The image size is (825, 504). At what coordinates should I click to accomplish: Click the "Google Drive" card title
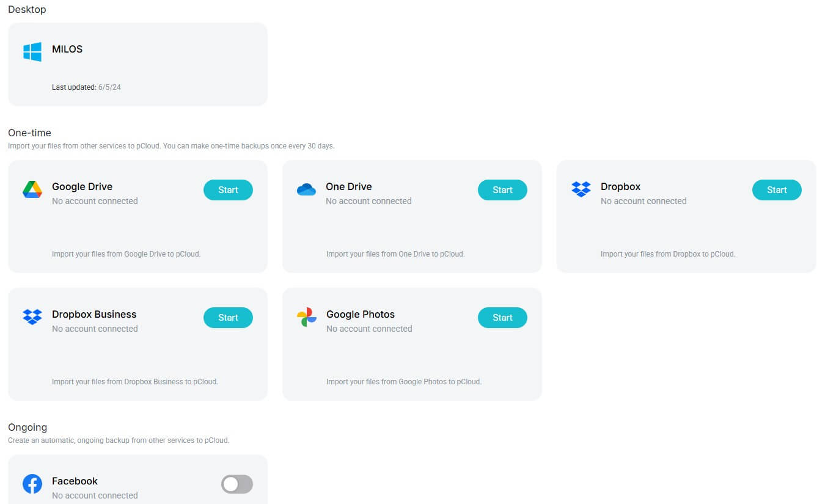[82, 186]
